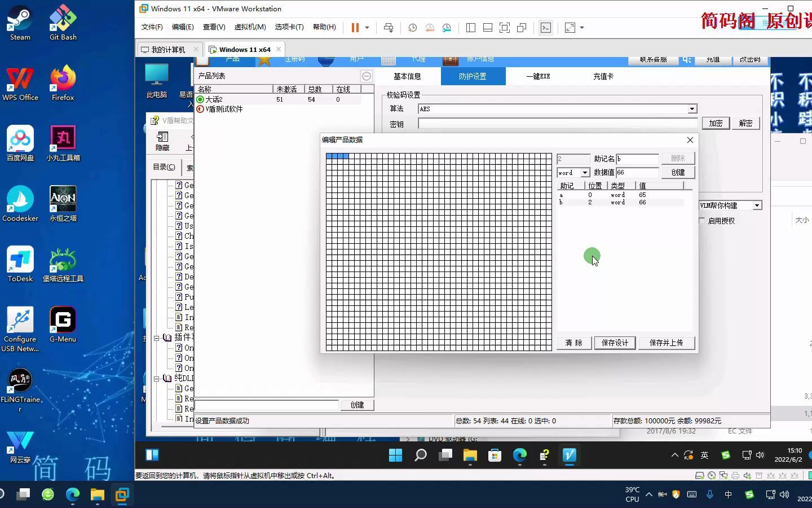The height and width of the screenshot is (508, 812).
Task: Open the guest Windows Start button
Action: (x=396, y=455)
